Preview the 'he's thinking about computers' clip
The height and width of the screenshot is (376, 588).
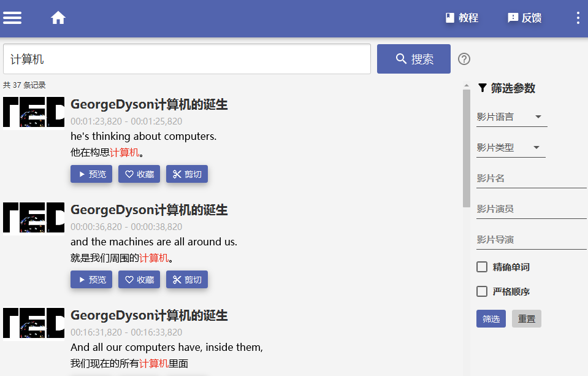pyautogui.click(x=91, y=174)
